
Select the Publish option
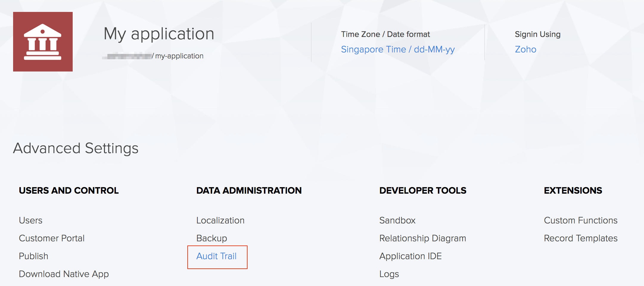tap(33, 256)
